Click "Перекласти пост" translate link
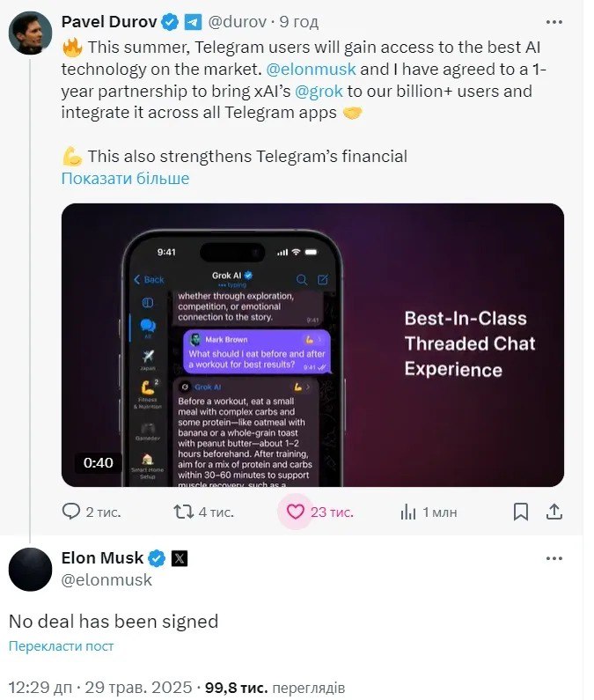Image resolution: width=594 pixels, height=700 pixels. pyautogui.click(x=61, y=646)
